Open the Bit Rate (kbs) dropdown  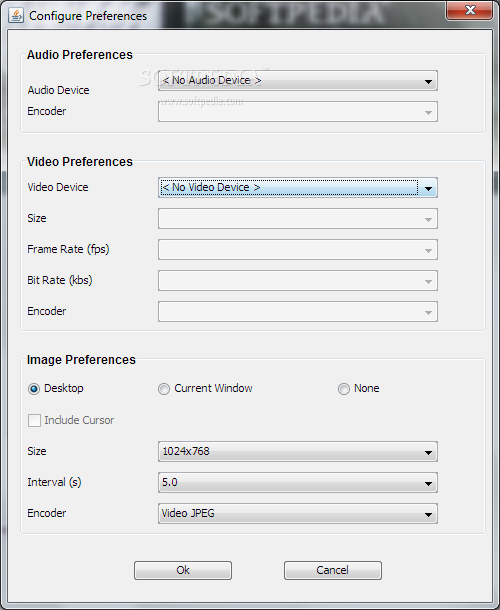tap(298, 281)
